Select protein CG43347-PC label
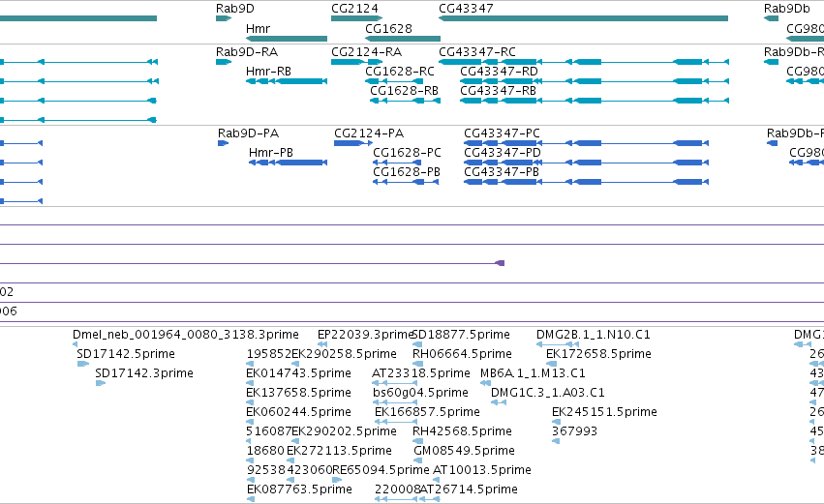Viewport: 824px width, 504px height. click(502, 133)
